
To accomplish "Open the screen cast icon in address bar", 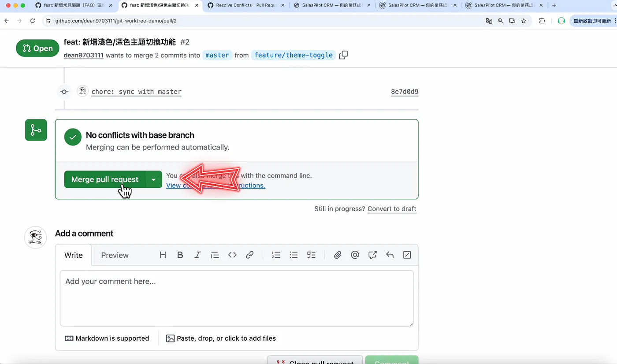I will coord(512,21).
